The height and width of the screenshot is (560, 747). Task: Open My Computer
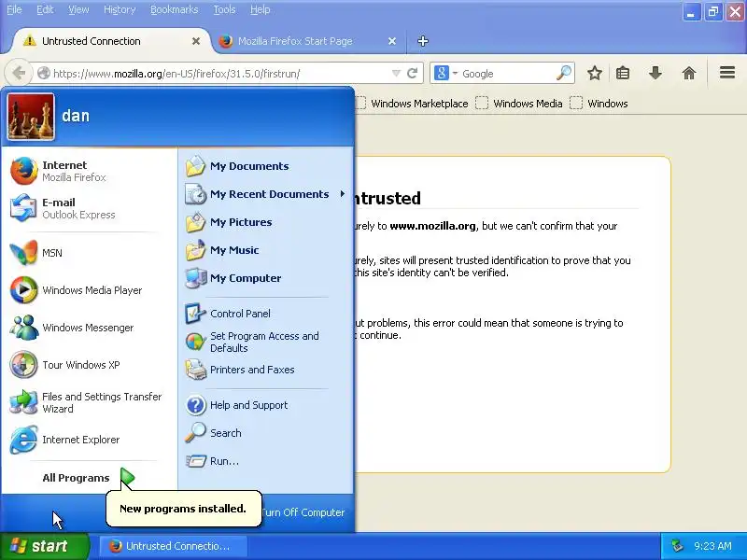266,278
